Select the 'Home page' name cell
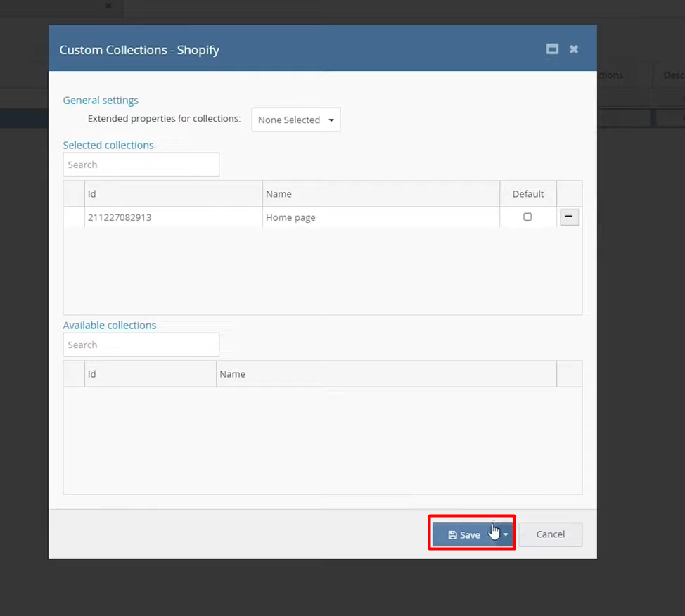The height and width of the screenshot is (616, 685). coord(381,217)
